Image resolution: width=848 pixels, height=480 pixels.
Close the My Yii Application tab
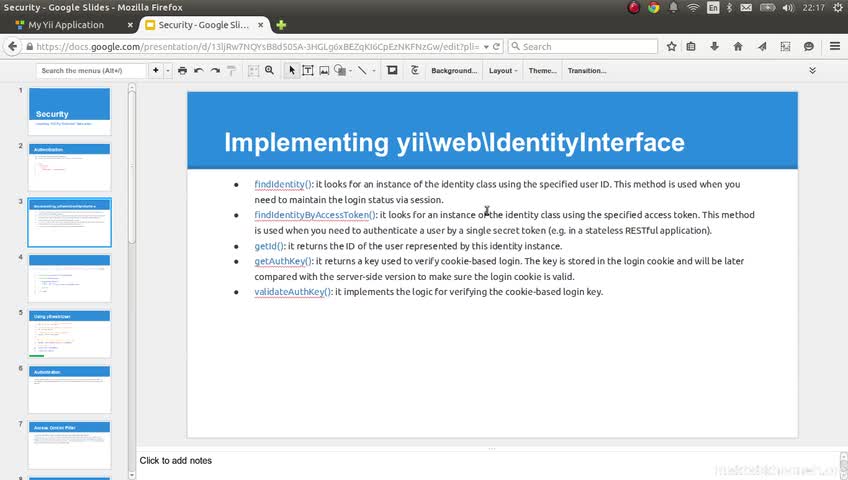coord(130,25)
